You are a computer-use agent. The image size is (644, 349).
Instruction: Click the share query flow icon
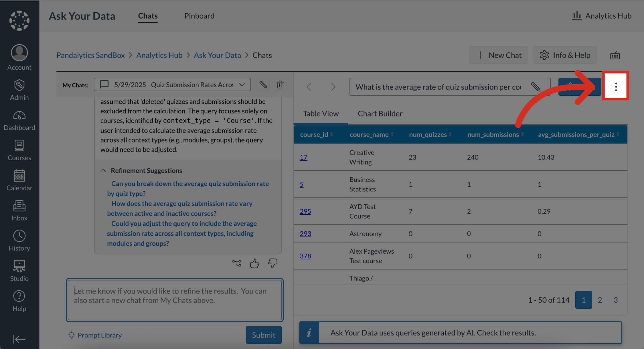[x=237, y=263]
